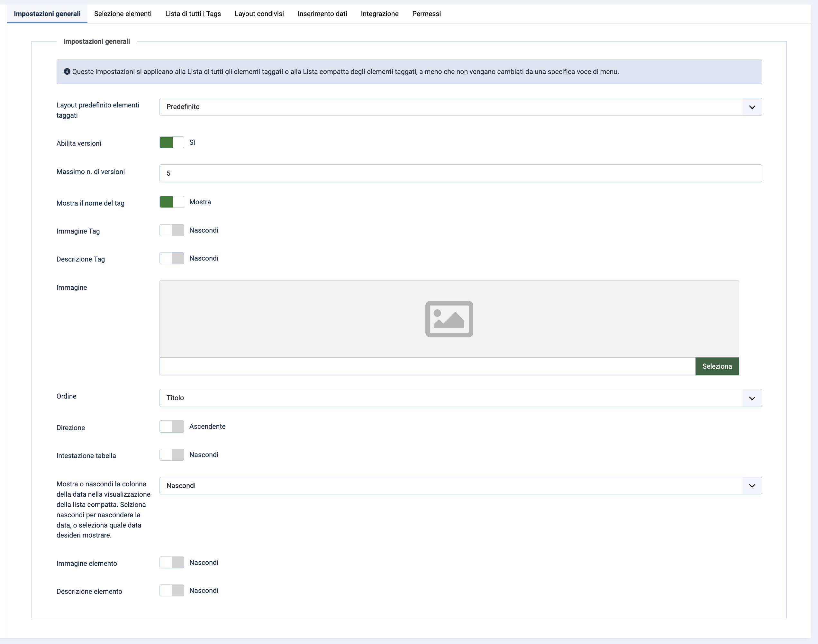Toggle Intestazione tabella switch
The height and width of the screenshot is (644, 818).
point(172,455)
